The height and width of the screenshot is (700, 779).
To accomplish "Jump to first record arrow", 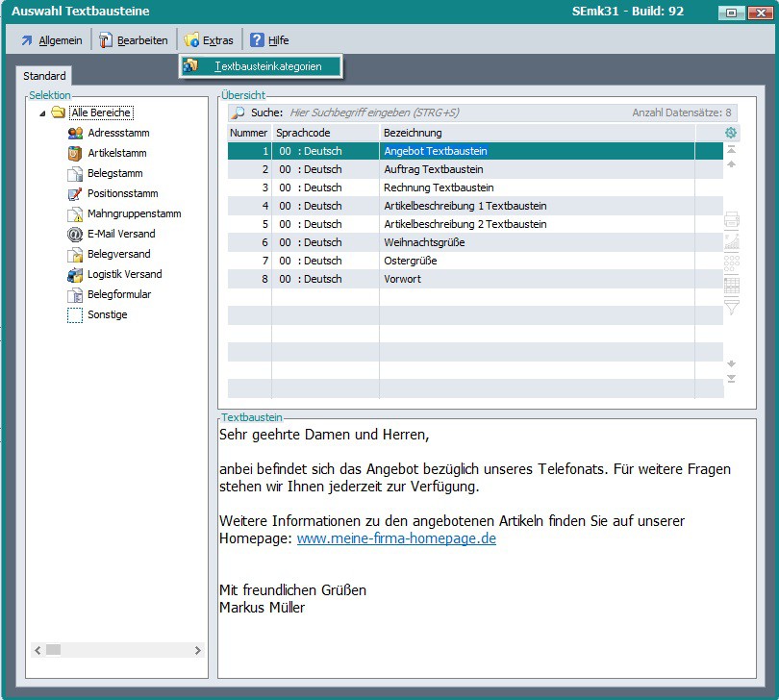I will click(731, 149).
